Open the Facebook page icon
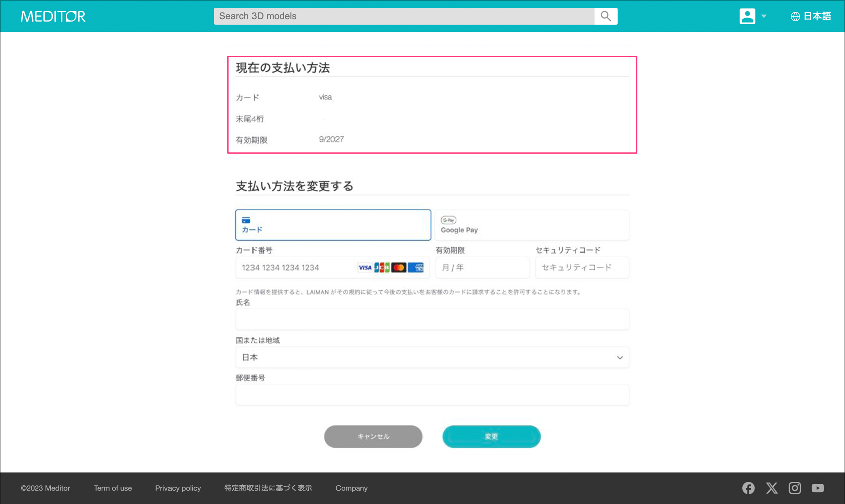 [x=748, y=488]
